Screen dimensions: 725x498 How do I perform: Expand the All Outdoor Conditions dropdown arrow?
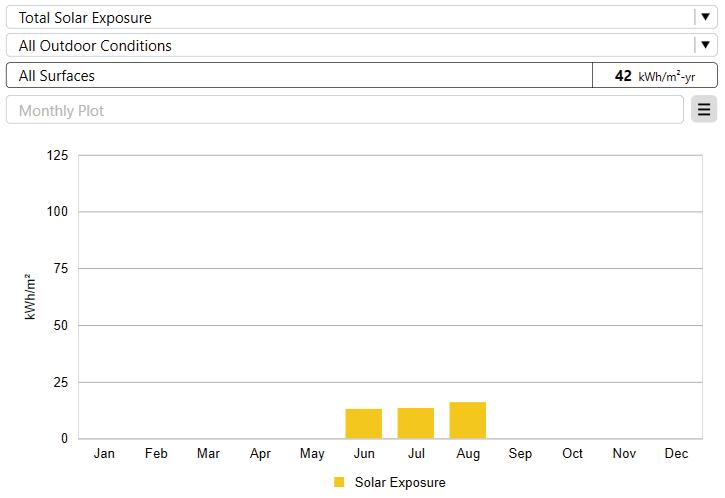(x=705, y=45)
